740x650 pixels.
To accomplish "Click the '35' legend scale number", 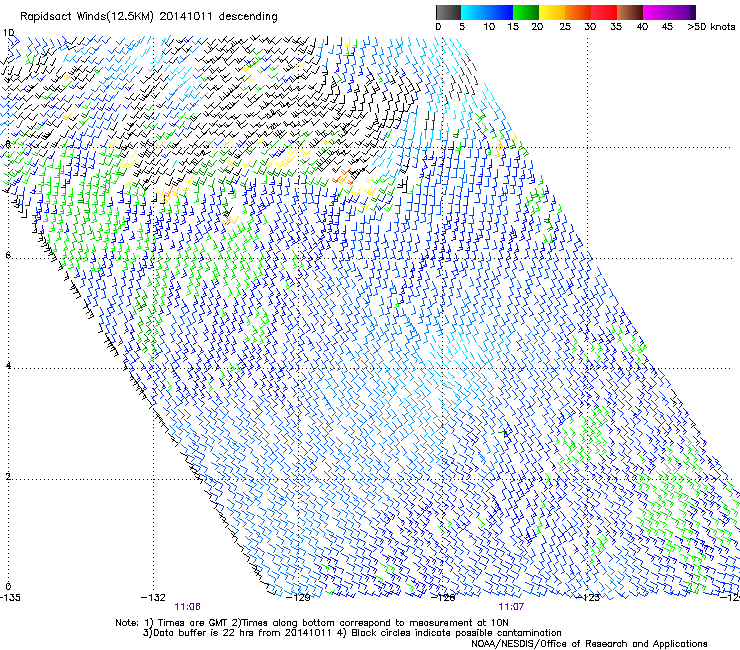I will pos(616,26).
